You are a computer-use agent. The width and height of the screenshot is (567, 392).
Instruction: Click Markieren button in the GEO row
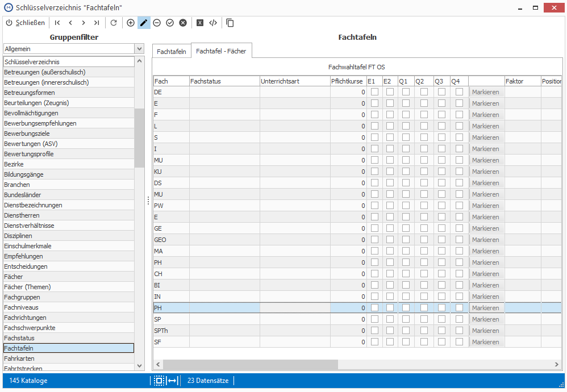pyautogui.click(x=485, y=240)
